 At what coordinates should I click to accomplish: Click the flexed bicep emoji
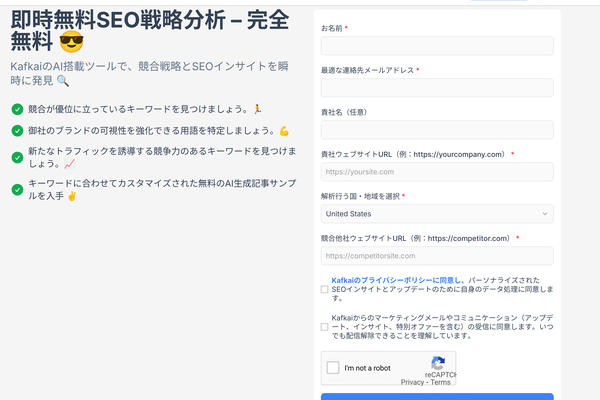[284, 131]
